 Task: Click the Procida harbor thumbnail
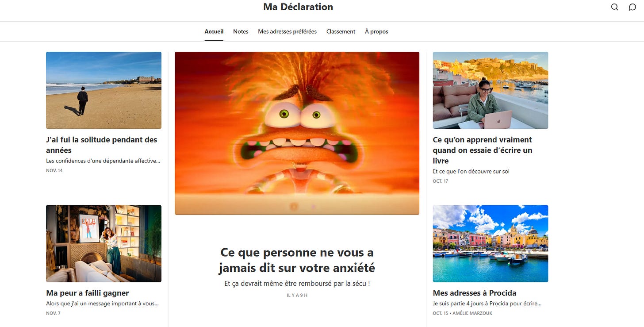[x=490, y=243]
